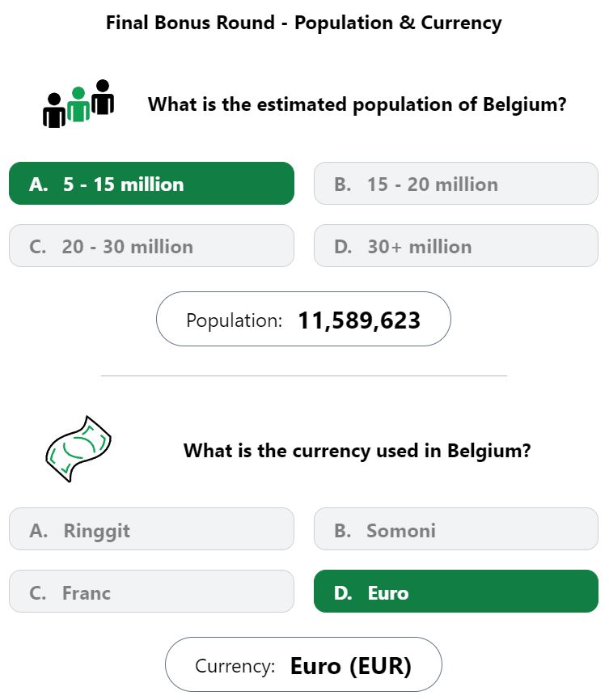Click the horizontal divider between questions

tap(304, 375)
